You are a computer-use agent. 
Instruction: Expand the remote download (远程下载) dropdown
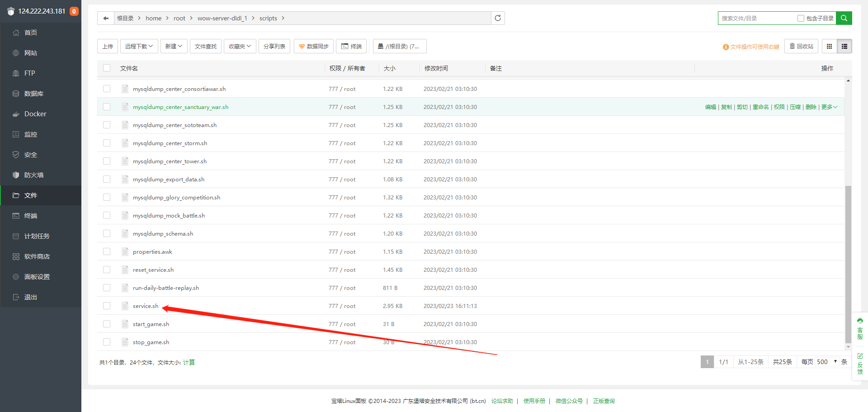point(139,46)
